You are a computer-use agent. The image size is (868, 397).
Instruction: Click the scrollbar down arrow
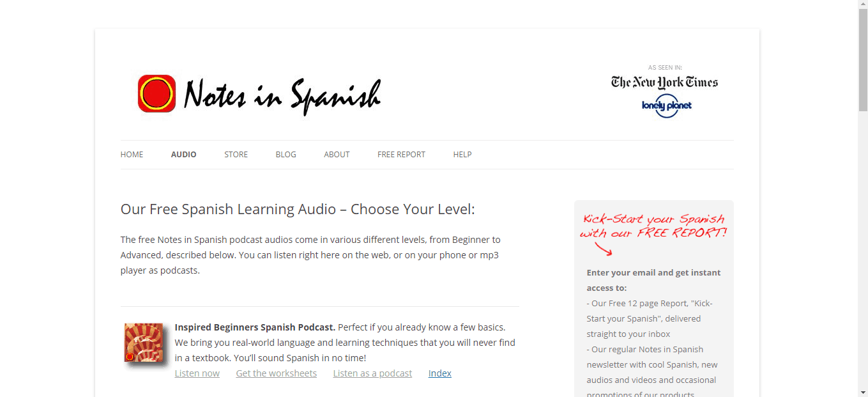(863, 392)
